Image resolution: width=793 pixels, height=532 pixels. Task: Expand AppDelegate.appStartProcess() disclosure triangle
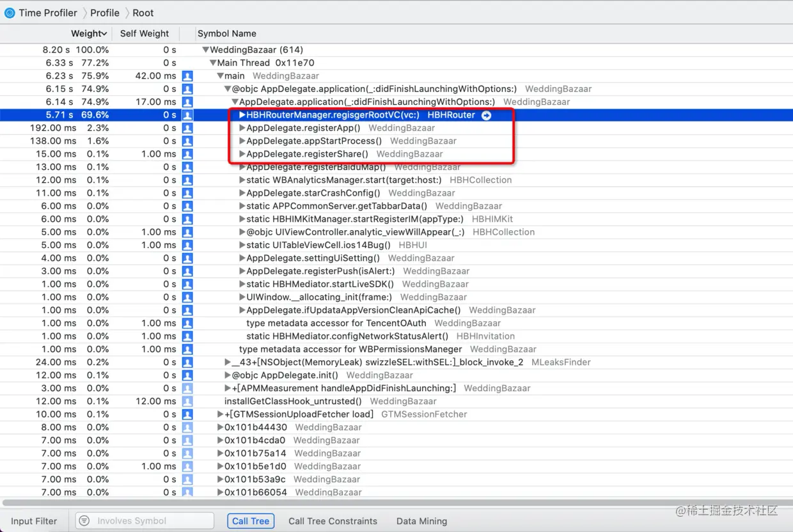242,141
